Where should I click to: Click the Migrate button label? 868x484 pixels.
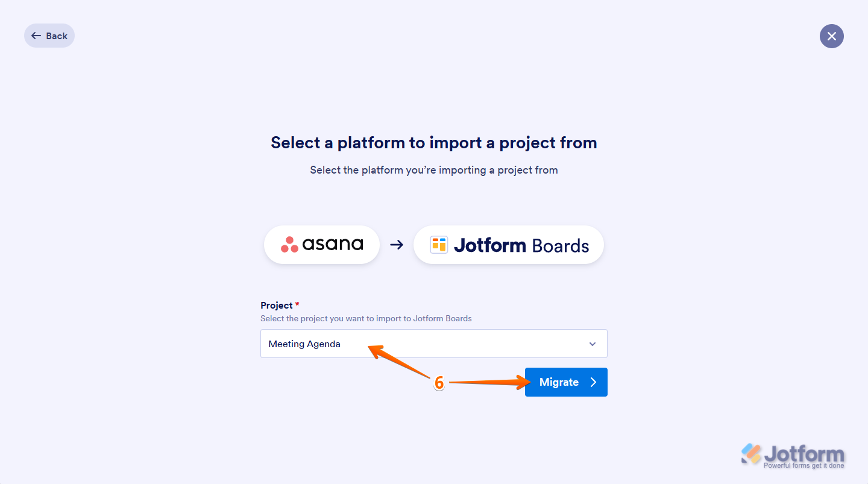(x=559, y=382)
